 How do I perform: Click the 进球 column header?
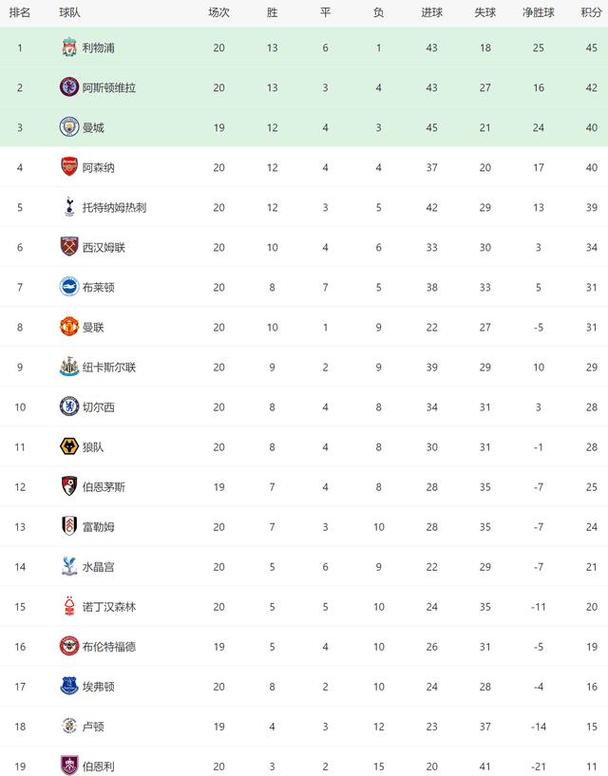tap(431, 13)
